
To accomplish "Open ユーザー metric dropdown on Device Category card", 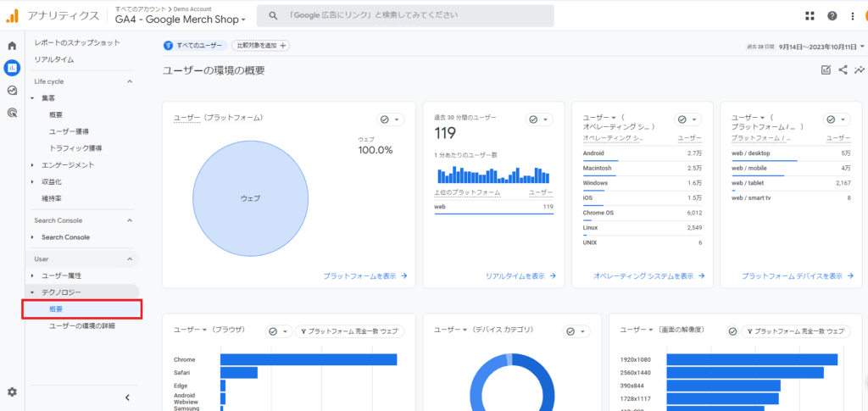I will click(450, 329).
